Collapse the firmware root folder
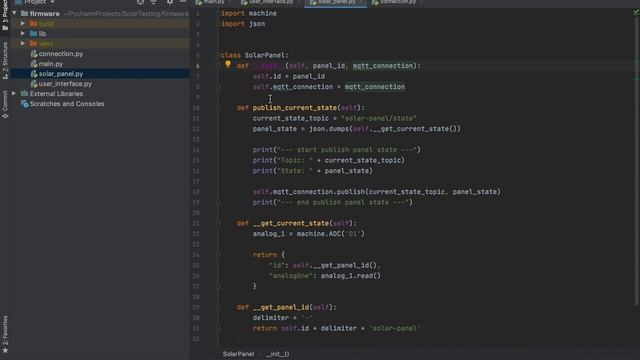Image resolution: width=640 pixels, height=360 pixels. (14, 13)
